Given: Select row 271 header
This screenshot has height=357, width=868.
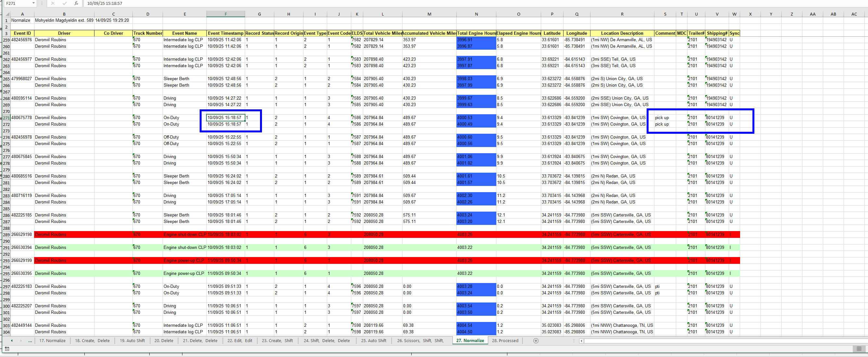Looking at the screenshot, I should 6,118.
